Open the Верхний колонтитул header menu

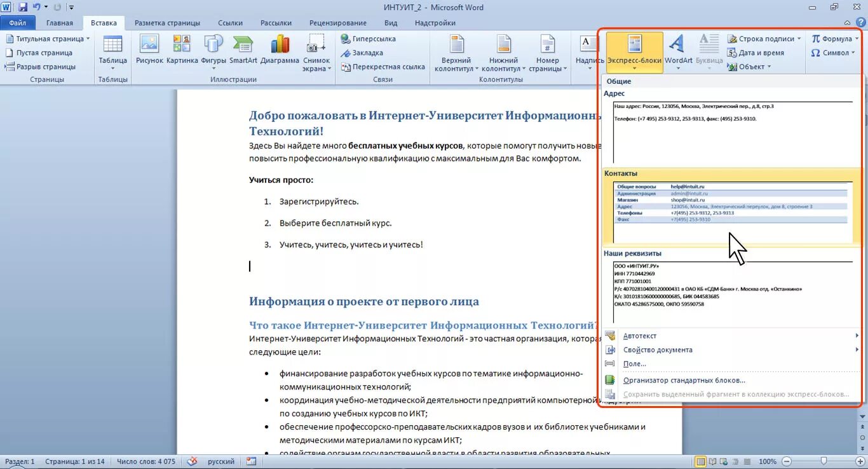coord(456,53)
